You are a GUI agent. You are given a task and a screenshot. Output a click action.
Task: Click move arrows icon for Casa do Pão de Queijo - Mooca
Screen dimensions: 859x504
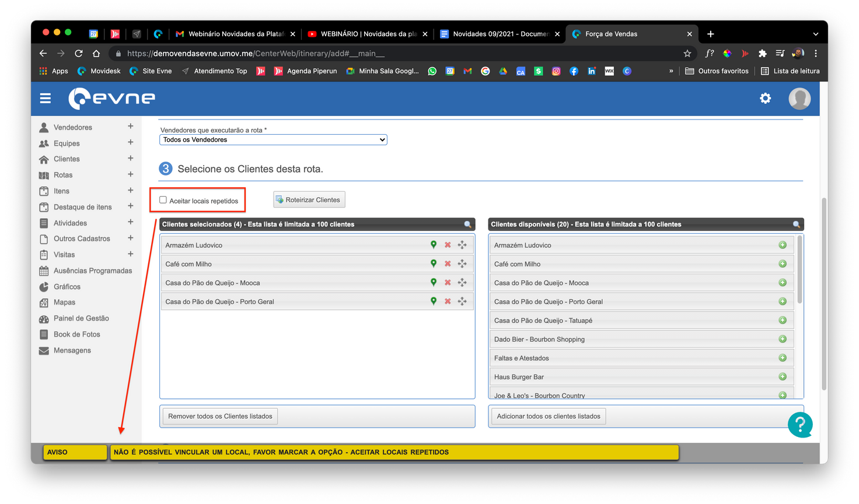tap(462, 282)
